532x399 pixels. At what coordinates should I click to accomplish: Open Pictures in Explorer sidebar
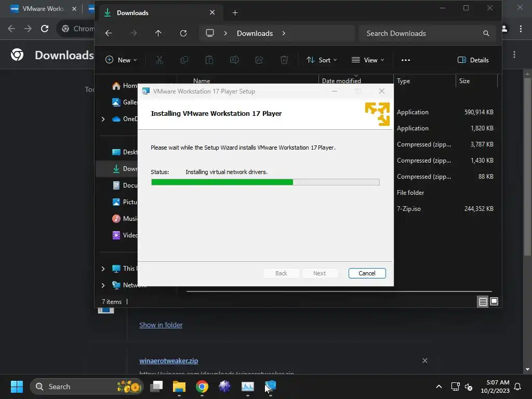pyautogui.click(x=125, y=202)
